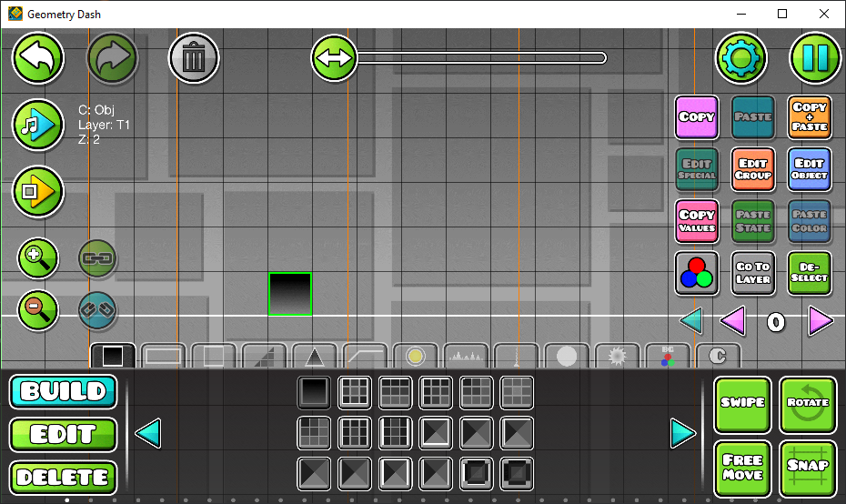Click the teal layer back arrow
The height and width of the screenshot is (504, 846).
(691, 321)
